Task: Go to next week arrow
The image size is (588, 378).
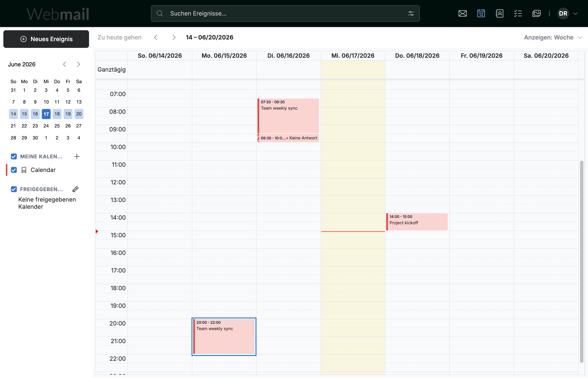Action: coord(174,37)
